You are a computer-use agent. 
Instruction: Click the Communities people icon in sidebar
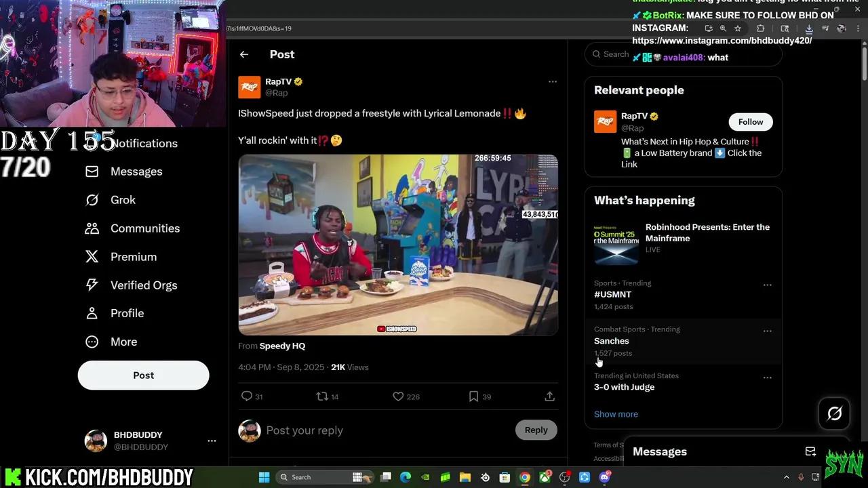[92, 228]
